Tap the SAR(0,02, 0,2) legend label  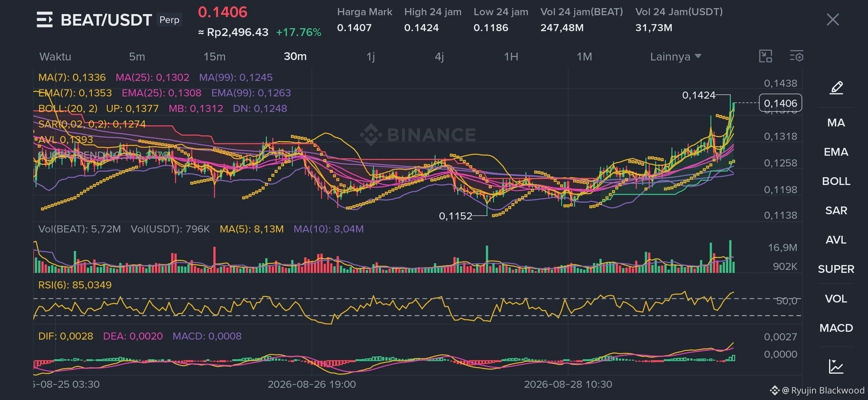[92, 124]
